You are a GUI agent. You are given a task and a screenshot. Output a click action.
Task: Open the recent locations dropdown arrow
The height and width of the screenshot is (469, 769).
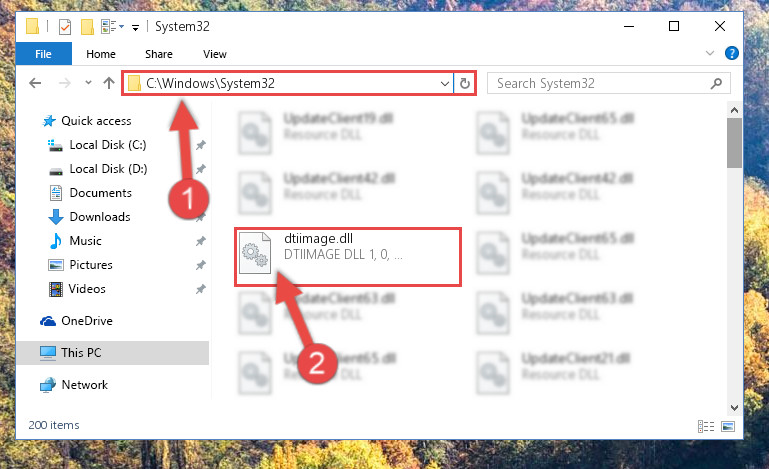click(x=88, y=82)
